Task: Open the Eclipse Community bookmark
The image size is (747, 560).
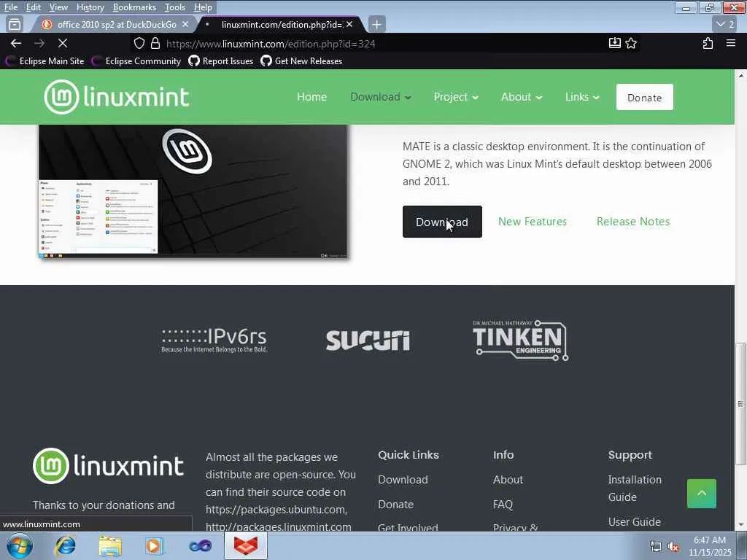Action: 136,61
